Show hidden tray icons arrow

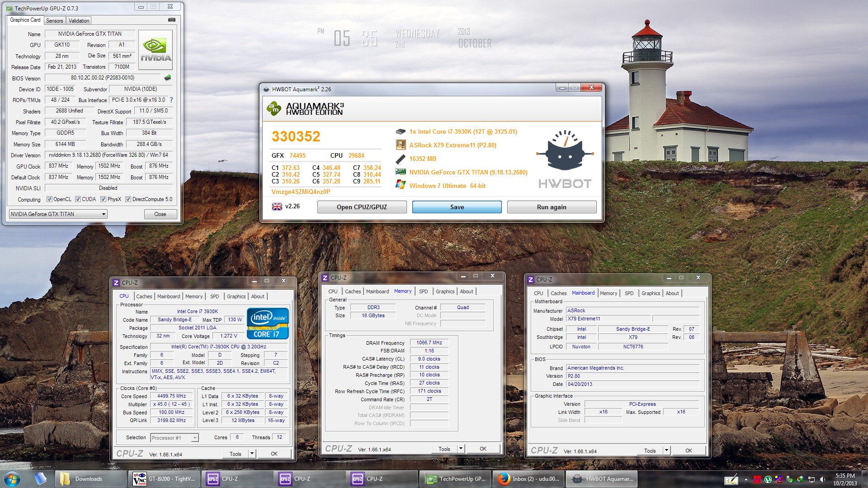tap(746, 479)
